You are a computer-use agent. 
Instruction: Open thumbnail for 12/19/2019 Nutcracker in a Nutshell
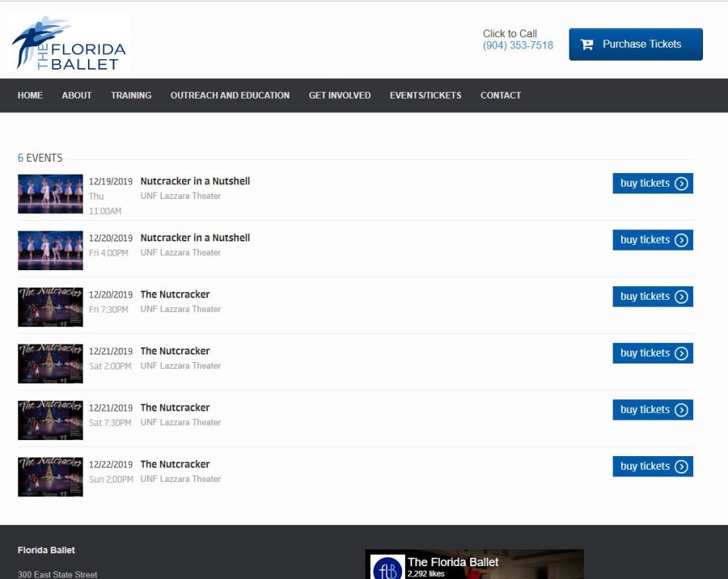[x=50, y=194]
